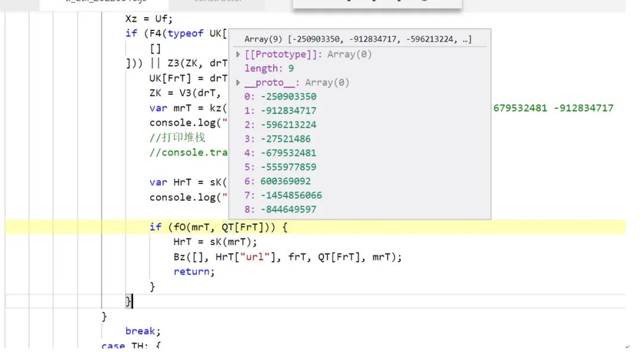Click the break; statement line
This screenshot has width=644, height=352.
pos(143,331)
